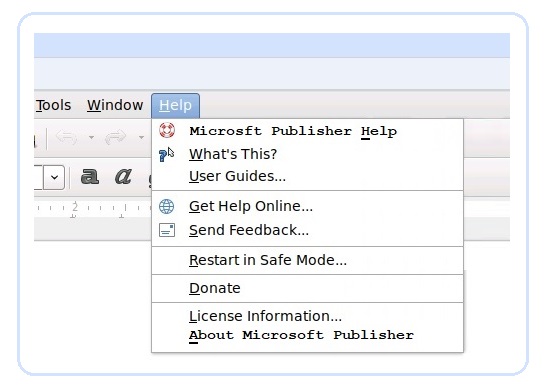
Task: Select Restart in Safe Mode
Action: [307, 260]
